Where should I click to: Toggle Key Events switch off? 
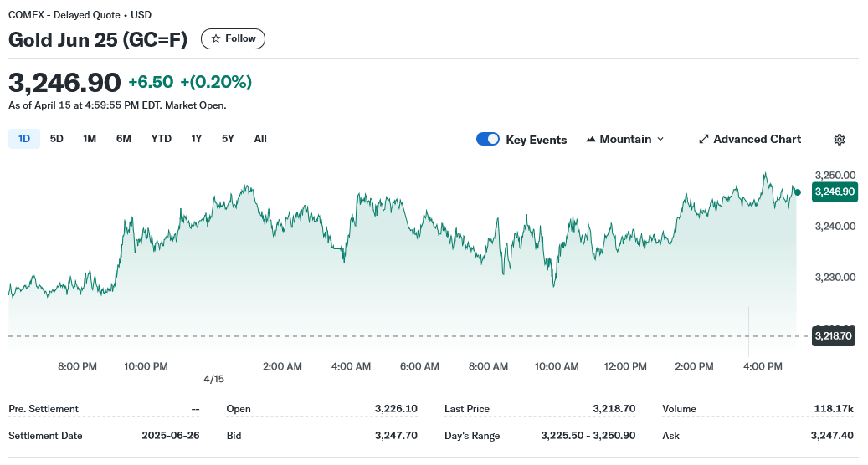[488, 140]
